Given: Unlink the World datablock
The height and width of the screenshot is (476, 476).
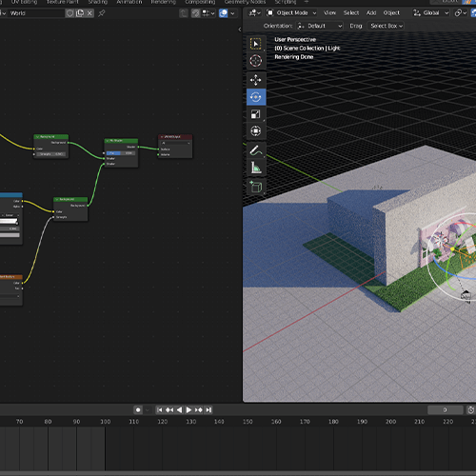Looking at the screenshot, I should (89, 13).
